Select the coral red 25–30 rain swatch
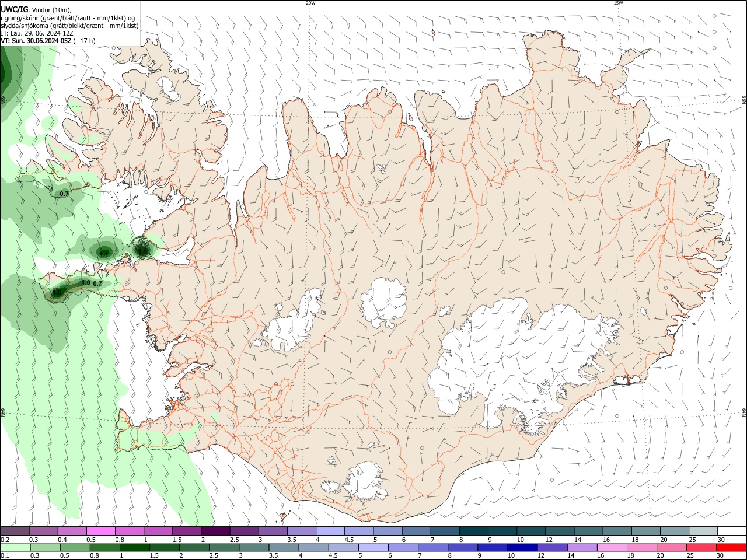747x560 pixels. (x=701, y=548)
